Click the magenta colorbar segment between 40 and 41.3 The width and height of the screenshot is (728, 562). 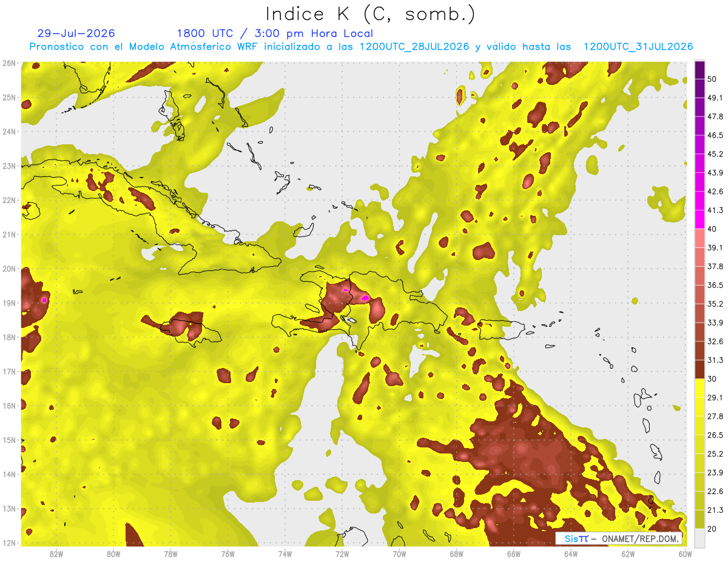pyautogui.click(x=699, y=219)
